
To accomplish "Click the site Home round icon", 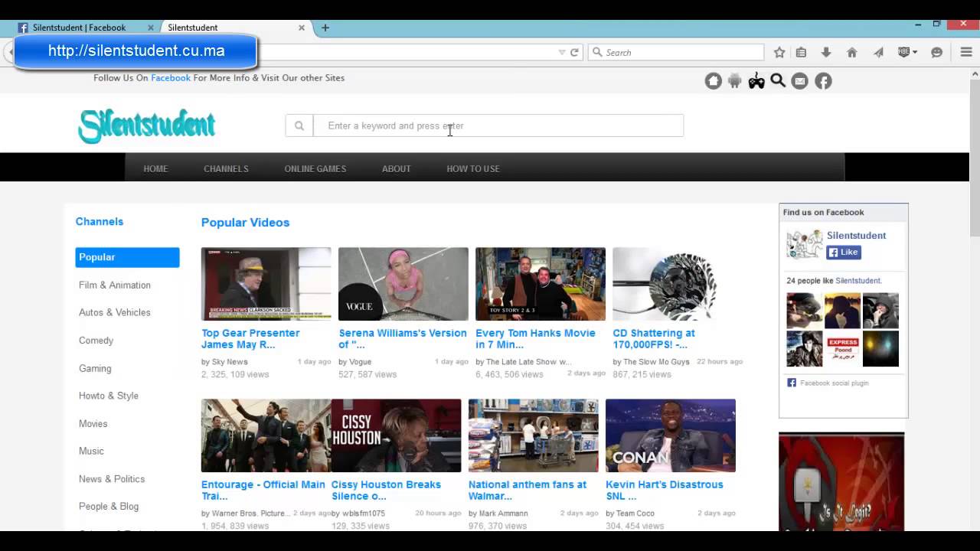I will pyautogui.click(x=713, y=81).
